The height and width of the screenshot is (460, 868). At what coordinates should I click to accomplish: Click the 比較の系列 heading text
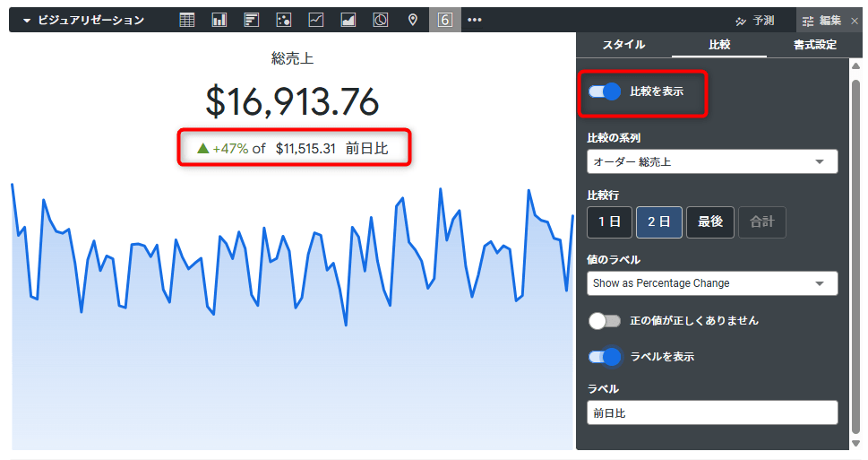tap(614, 138)
